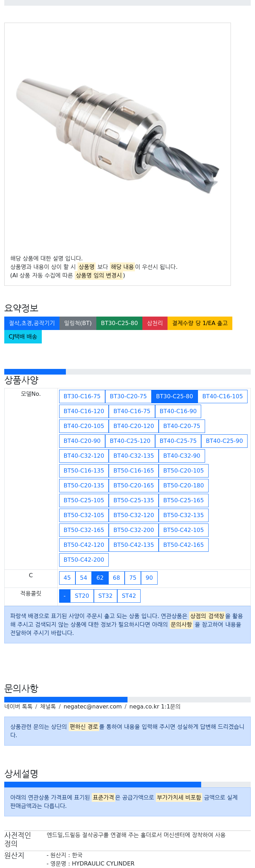Select model BT50-C32-200
The image size is (255, 868).
coord(134,530)
